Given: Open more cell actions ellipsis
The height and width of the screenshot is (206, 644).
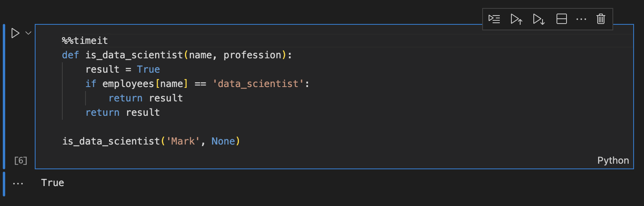Looking at the screenshot, I should click(x=581, y=19).
